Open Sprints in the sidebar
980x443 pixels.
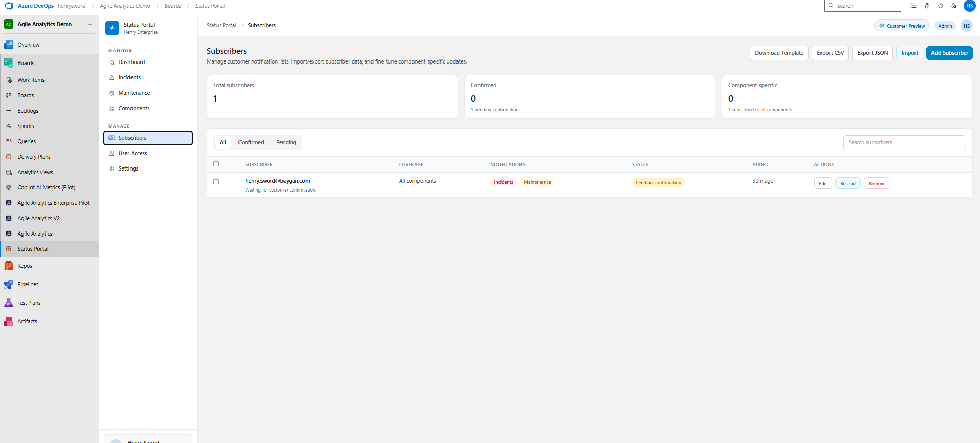[49, 126]
